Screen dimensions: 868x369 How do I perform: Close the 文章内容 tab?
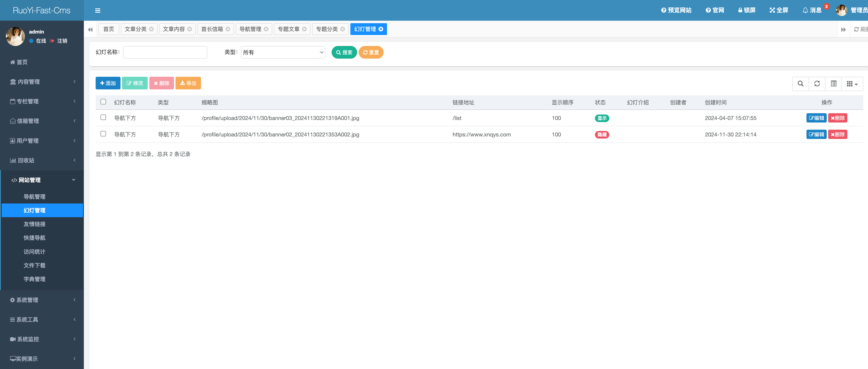[x=190, y=29]
